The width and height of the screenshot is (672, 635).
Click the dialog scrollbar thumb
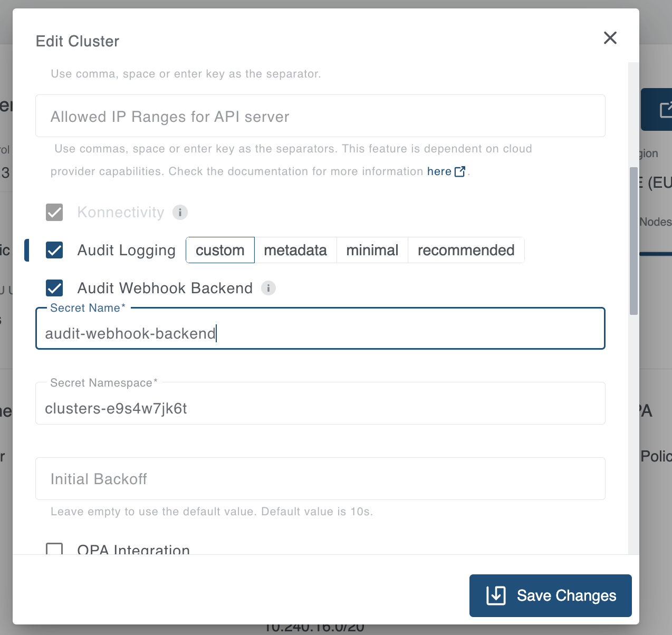[633, 243]
